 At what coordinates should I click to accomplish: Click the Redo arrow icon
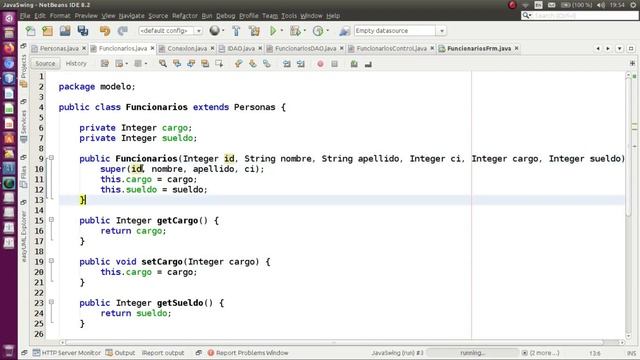(122, 31)
